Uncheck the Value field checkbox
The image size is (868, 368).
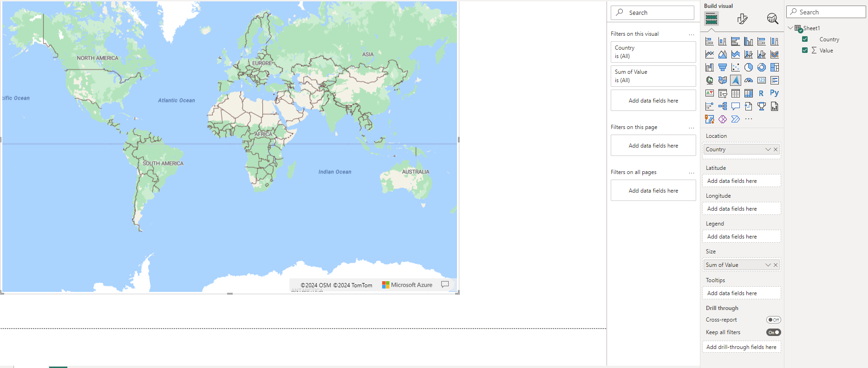click(805, 50)
